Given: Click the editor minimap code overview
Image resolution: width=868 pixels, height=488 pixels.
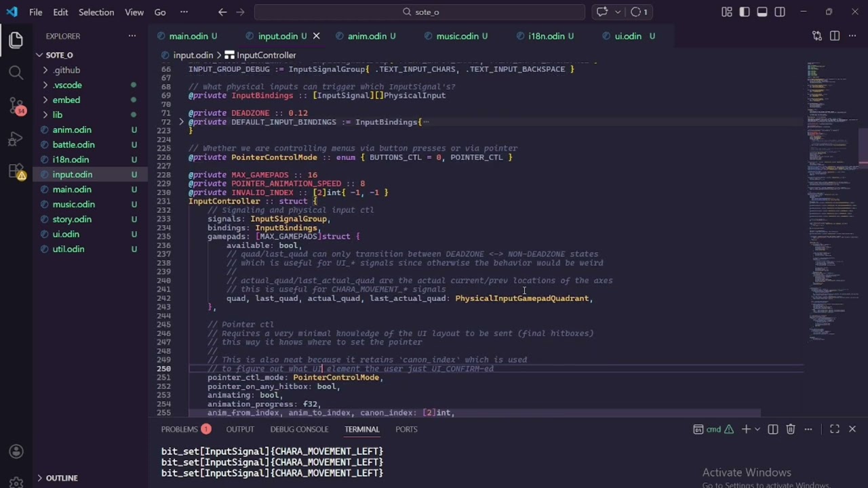Looking at the screenshot, I should pos(832,203).
